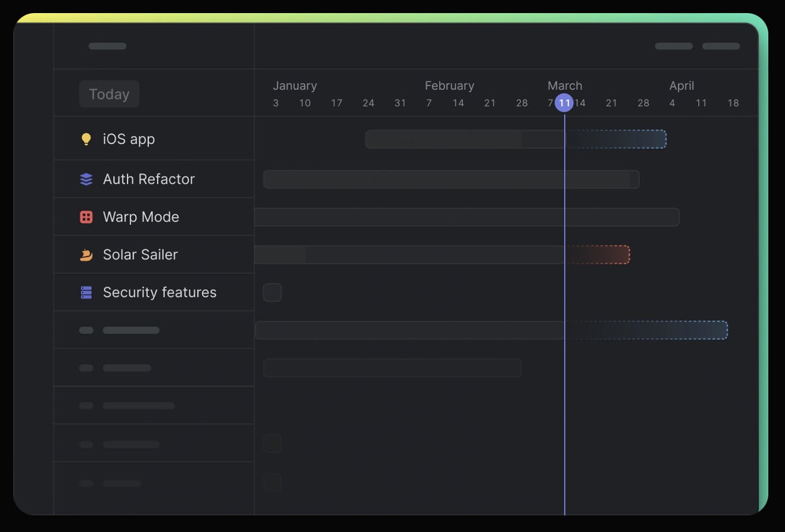Click the small Security features timeline block
The image size is (785, 532).
coord(272,292)
